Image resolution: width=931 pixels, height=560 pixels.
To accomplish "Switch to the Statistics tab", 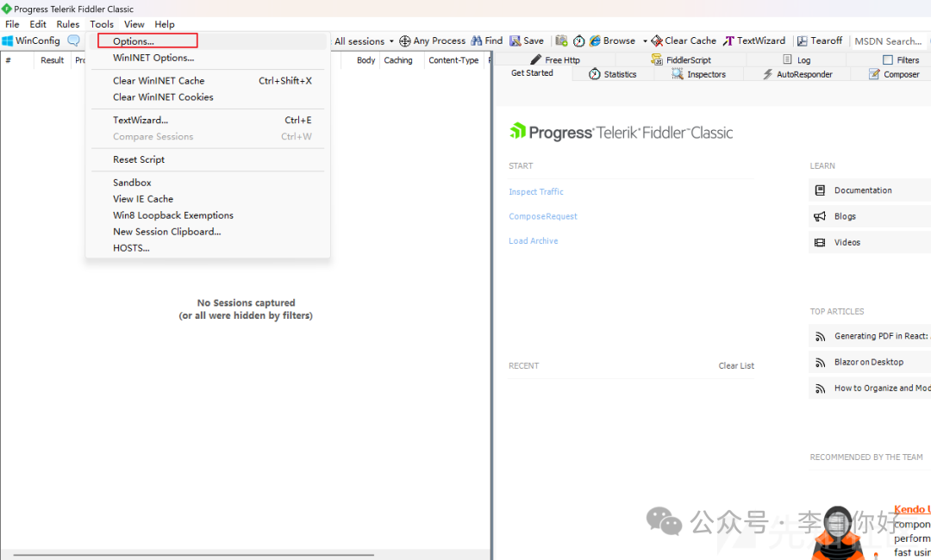I will click(x=613, y=74).
